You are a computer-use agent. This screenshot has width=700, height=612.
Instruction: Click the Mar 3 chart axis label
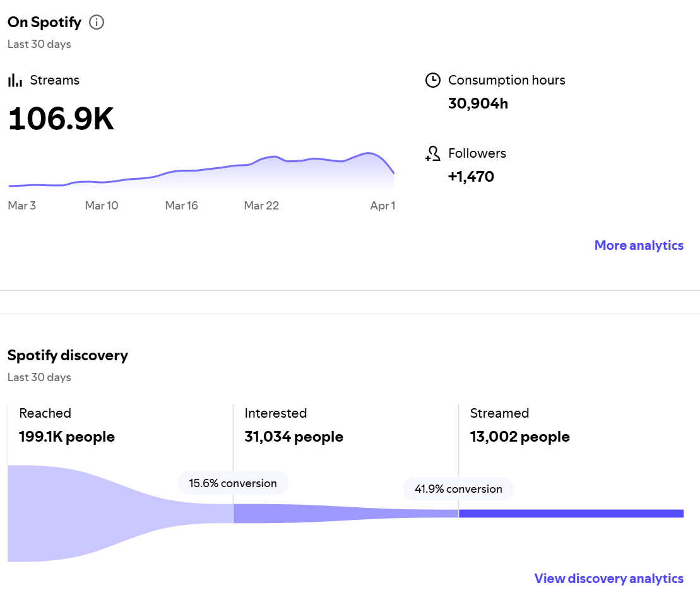pyautogui.click(x=22, y=206)
